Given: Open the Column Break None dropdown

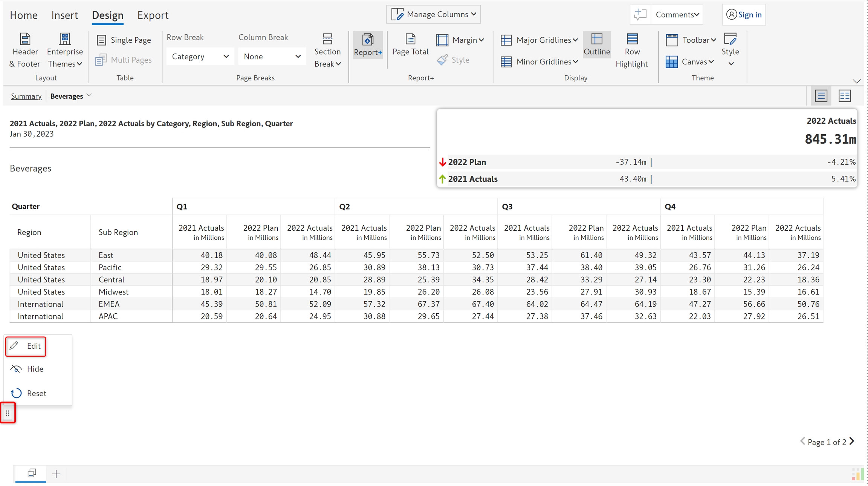Looking at the screenshot, I should 272,57.
